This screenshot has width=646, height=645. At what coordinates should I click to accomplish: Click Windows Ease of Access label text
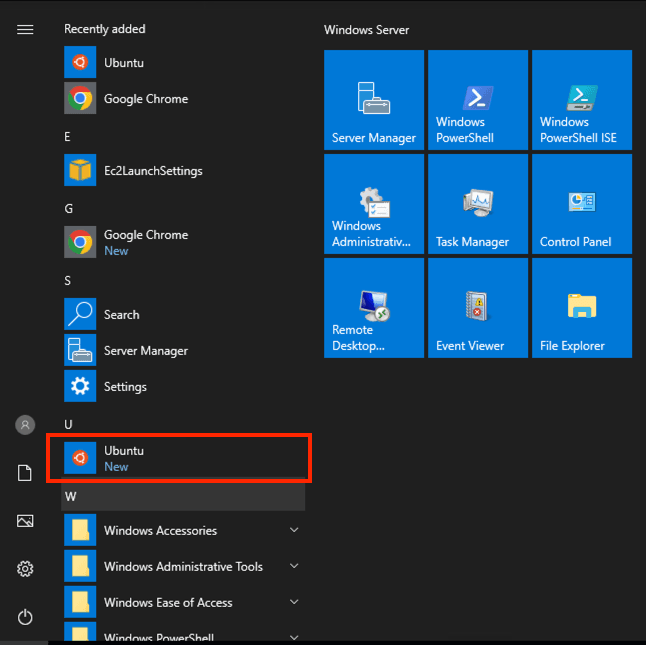[168, 603]
